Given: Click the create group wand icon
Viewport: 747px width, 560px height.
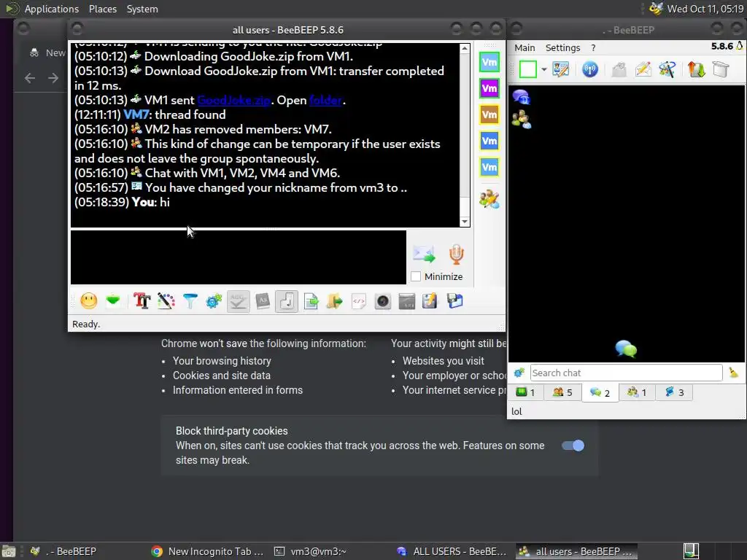Looking at the screenshot, I should pos(667,69).
